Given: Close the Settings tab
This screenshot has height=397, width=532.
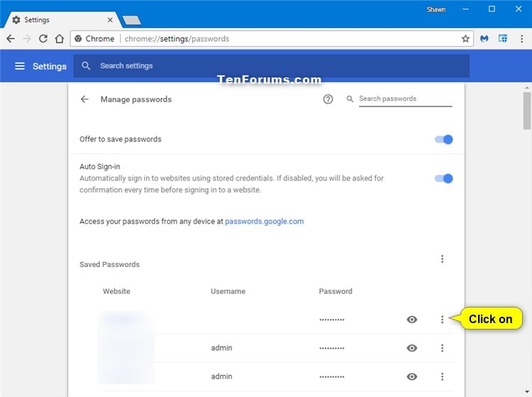Looking at the screenshot, I should (x=110, y=20).
